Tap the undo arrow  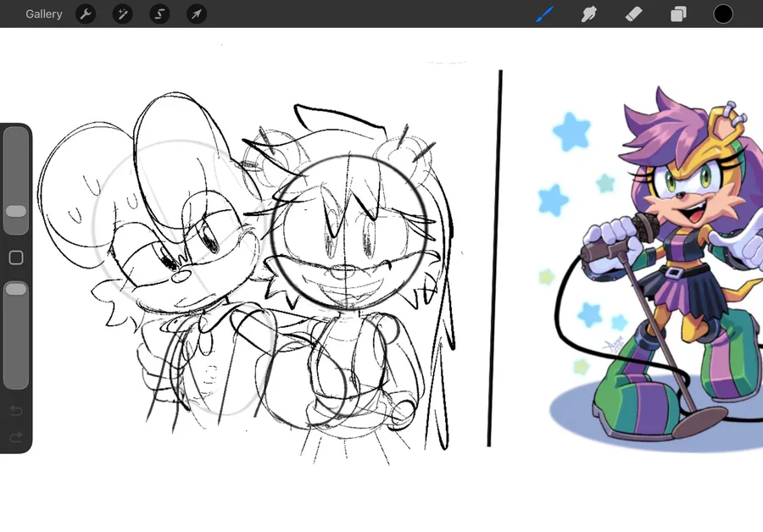pyautogui.click(x=16, y=411)
